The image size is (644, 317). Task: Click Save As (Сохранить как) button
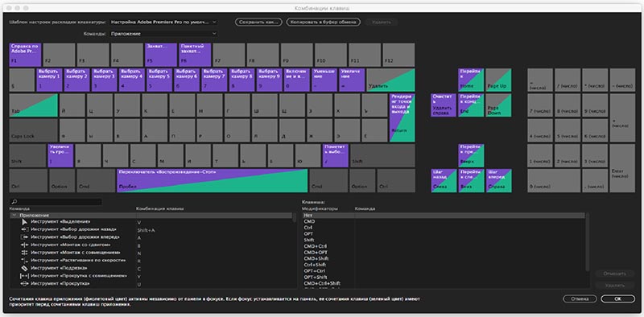point(258,22)
